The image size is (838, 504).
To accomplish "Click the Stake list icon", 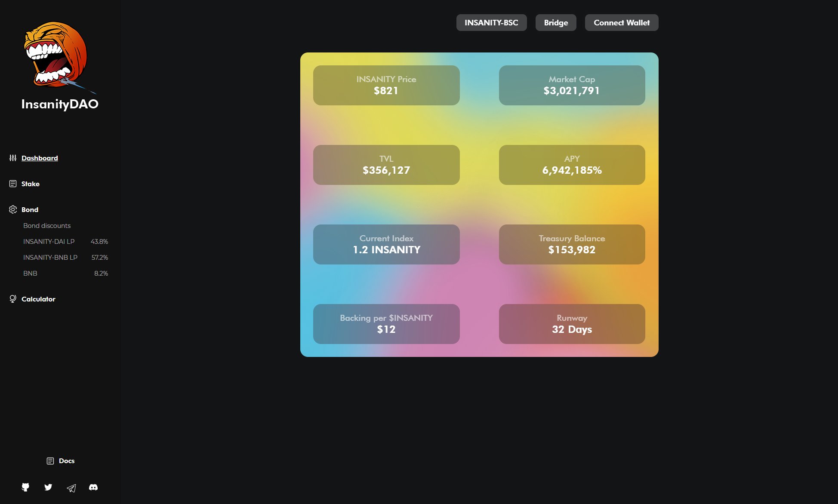I will pos(13,184).
